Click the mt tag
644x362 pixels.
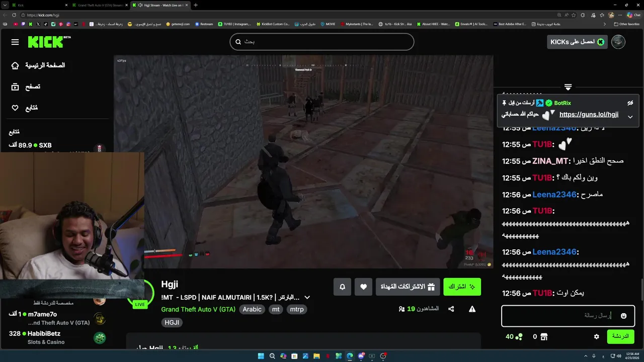pyautogui.click(x=276, y=309)
